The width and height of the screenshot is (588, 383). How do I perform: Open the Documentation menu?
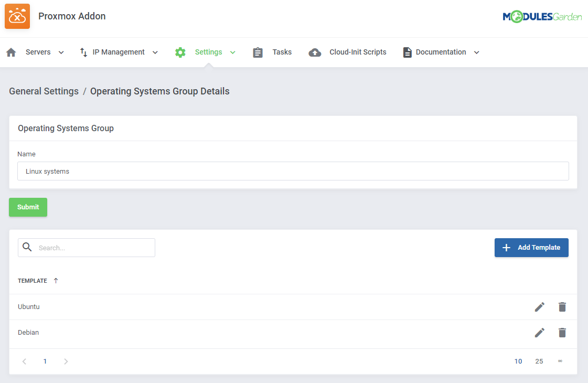(x=441, y=52)
